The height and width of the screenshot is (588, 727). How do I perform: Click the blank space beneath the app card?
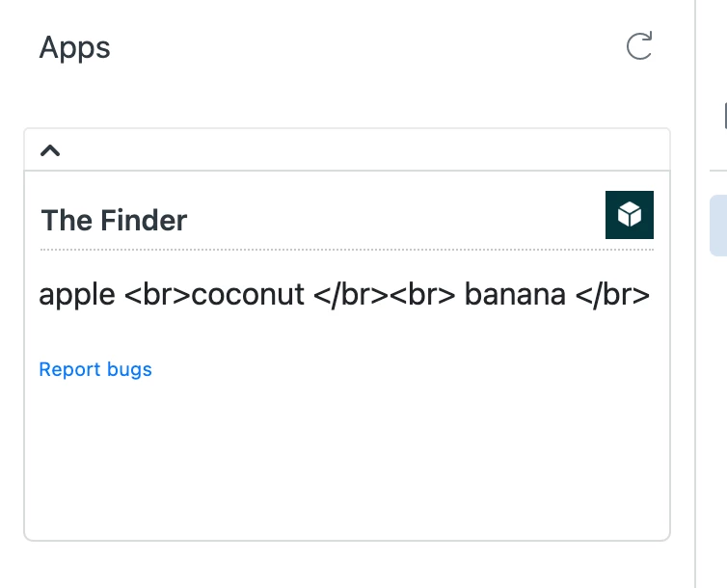pyautogui.click(x=347, y=564)
